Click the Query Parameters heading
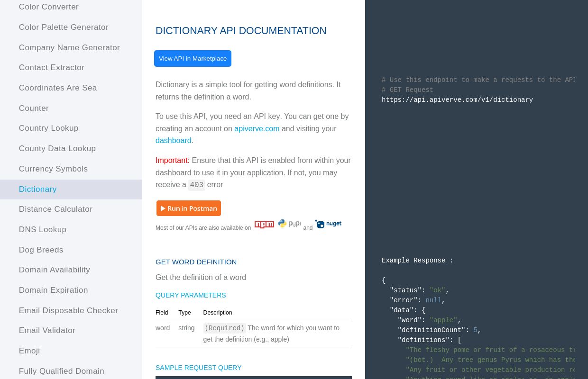The height and width of the screenshot is (379, 588). tap(191, 295)
